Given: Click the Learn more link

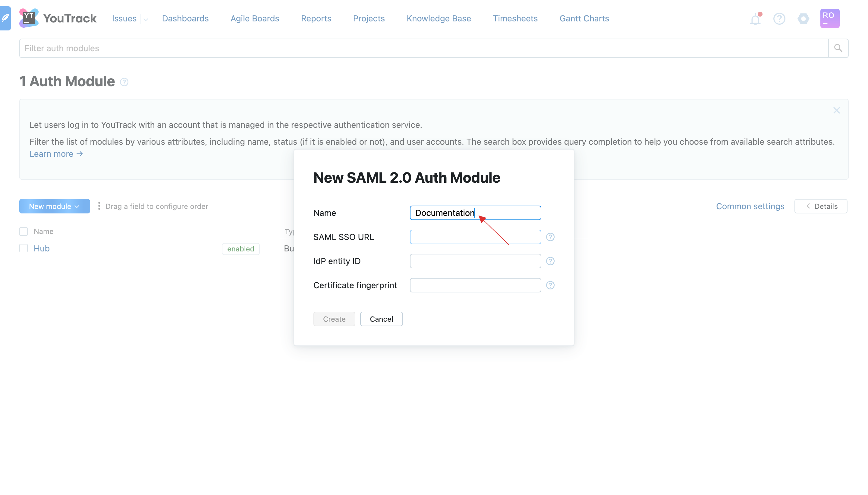Looking at the screenshot, I should [57, 154].
